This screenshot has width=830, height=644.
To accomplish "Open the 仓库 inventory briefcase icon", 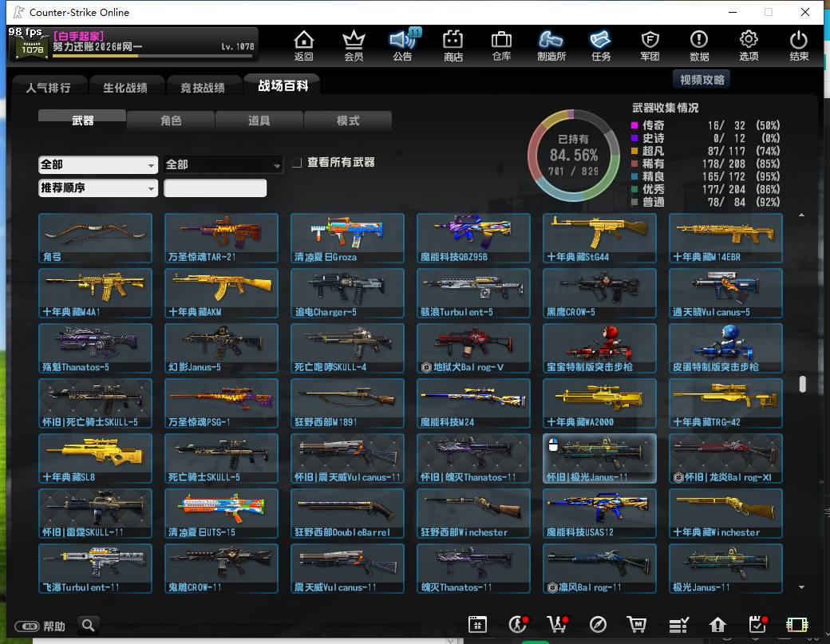I will pos(501,45).
